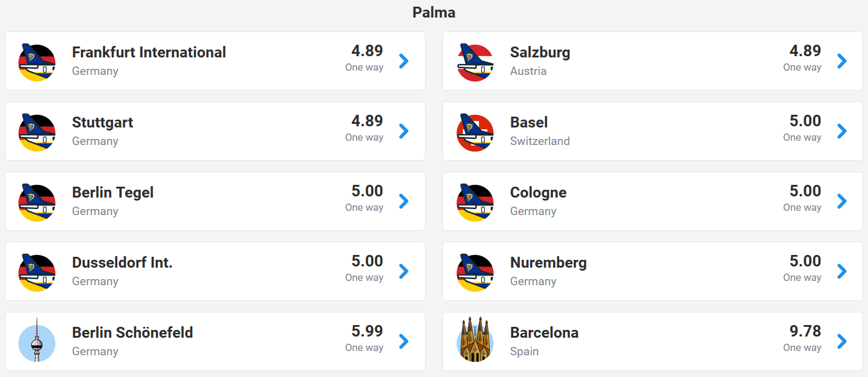
Task: Select the Stuttgart destination title
Action: [x=103, y=123]
